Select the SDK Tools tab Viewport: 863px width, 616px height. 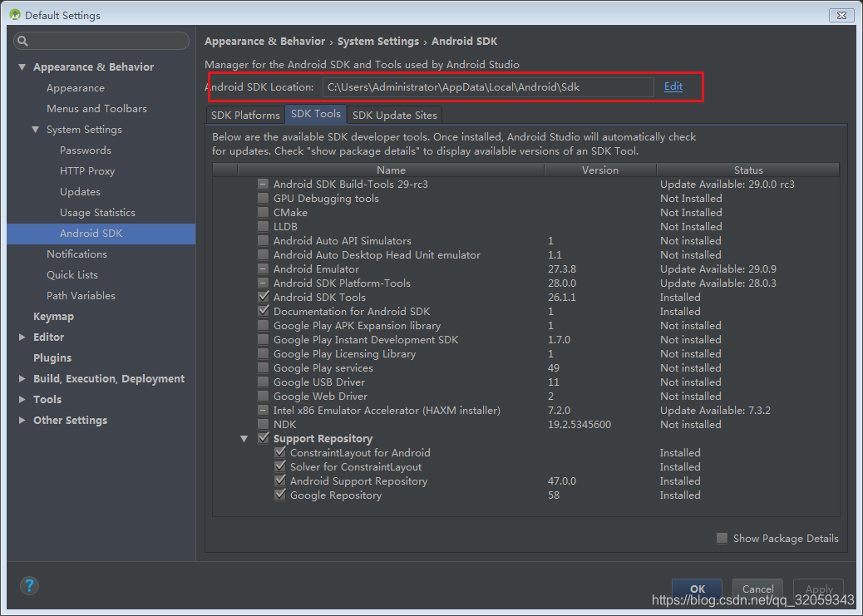(x=316, y=114)
